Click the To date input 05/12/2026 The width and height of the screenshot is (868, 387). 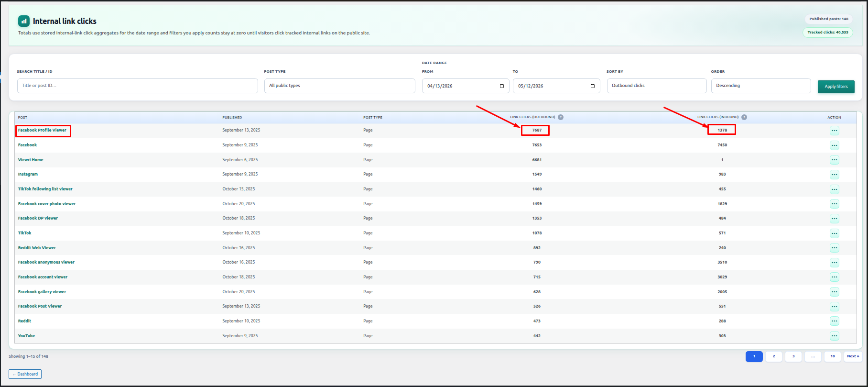[556, 86]
